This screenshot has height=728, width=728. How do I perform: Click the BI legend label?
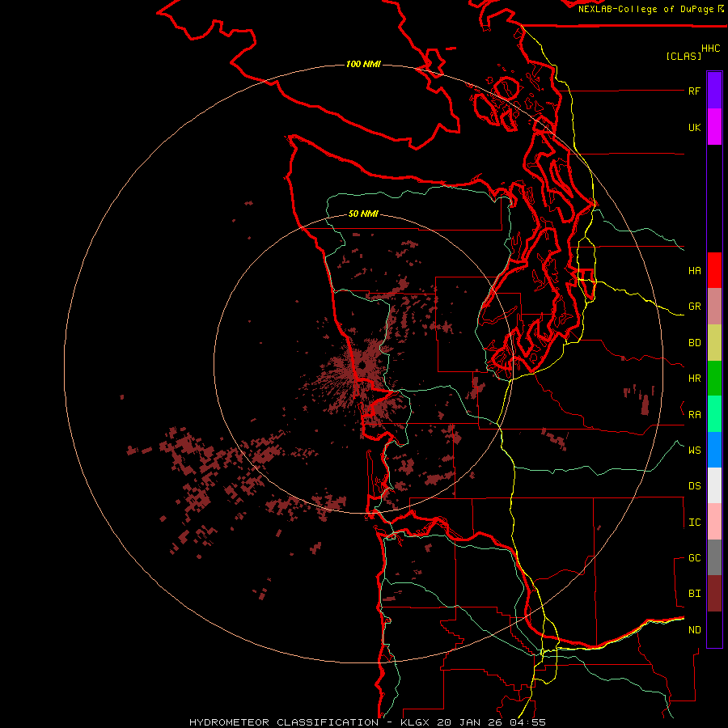coord(694,594)
